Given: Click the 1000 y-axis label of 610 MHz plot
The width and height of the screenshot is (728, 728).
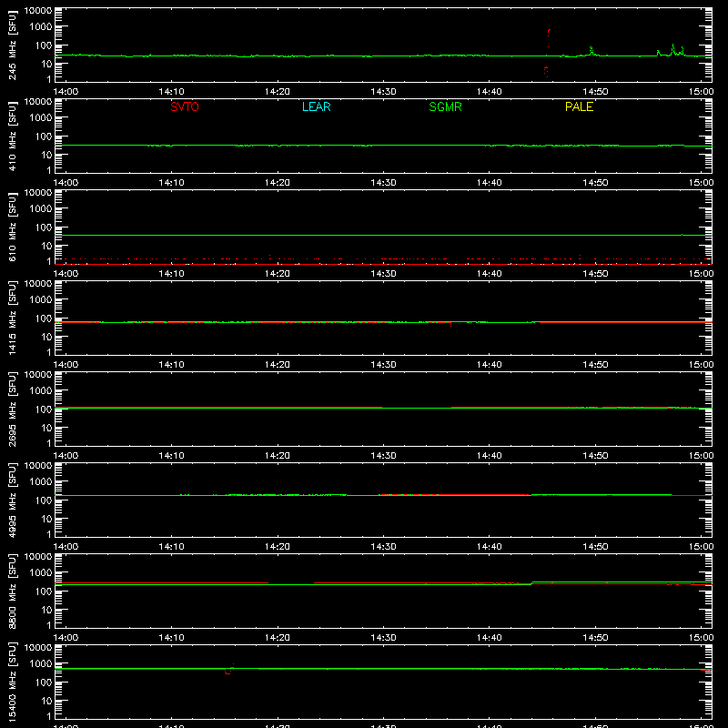Looking at the screenshot, I should pos(41,208).
